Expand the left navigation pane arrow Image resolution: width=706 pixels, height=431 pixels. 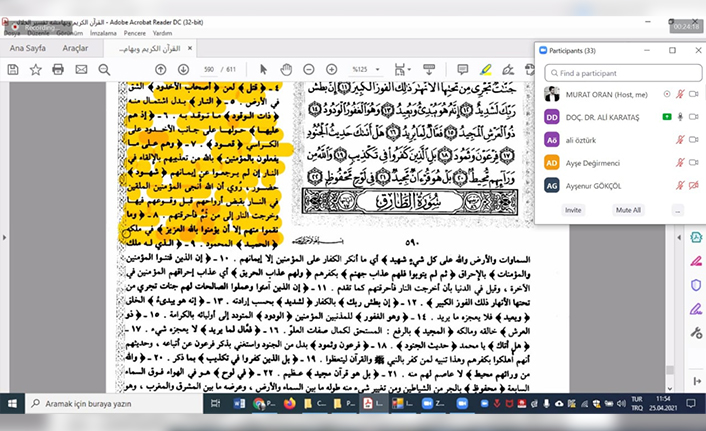pyautogui.click(x=4, y=237)
